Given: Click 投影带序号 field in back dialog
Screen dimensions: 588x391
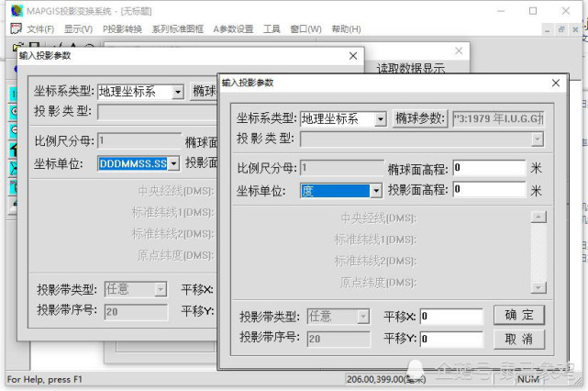Looking at the screenshot, I should pos(136,312).
